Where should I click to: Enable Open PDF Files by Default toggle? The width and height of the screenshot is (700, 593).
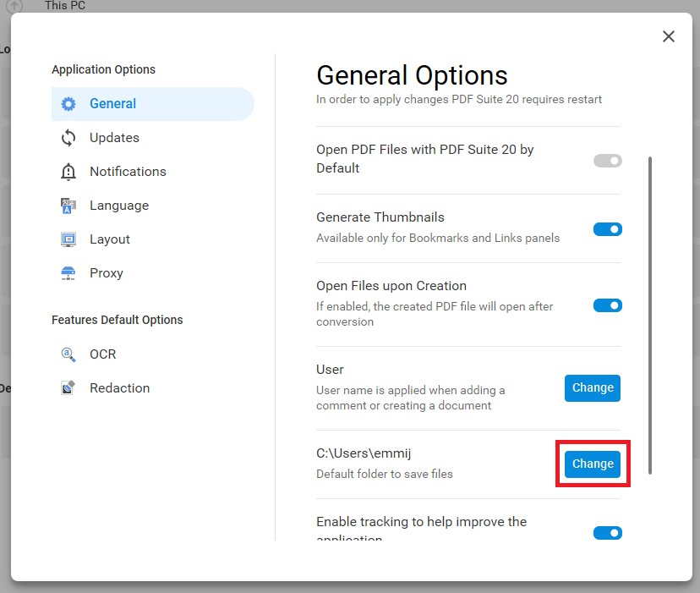pos(607,161)
